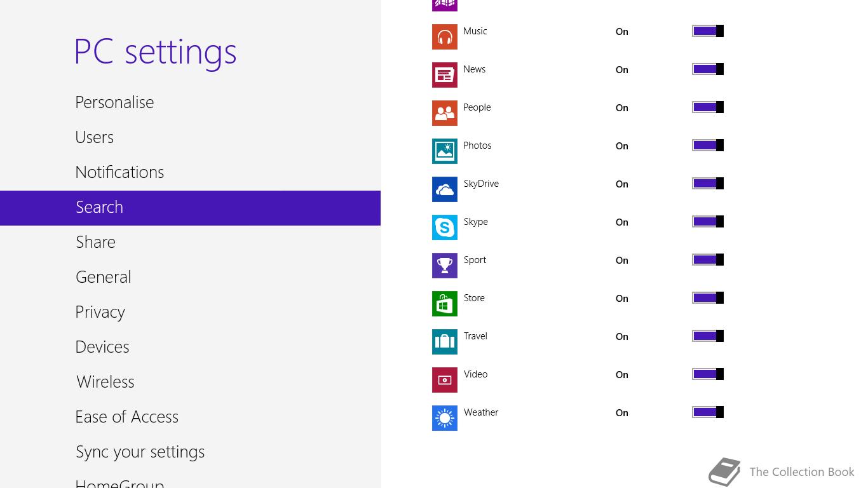Click the Video app icon
The image size is (868, 488).
tap(445, 380)
